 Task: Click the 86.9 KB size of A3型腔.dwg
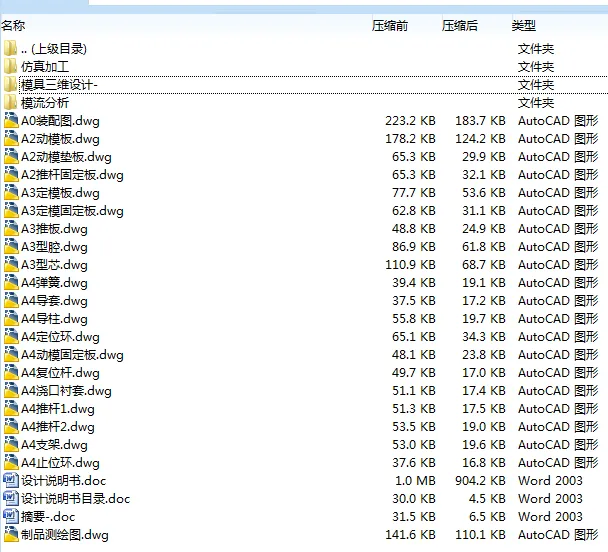414,247
